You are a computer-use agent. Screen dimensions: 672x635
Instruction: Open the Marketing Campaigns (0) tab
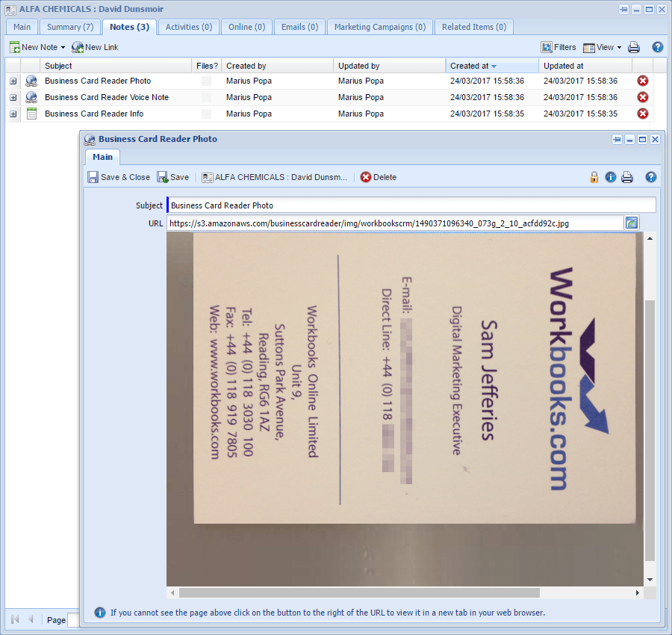coord(380,27)
